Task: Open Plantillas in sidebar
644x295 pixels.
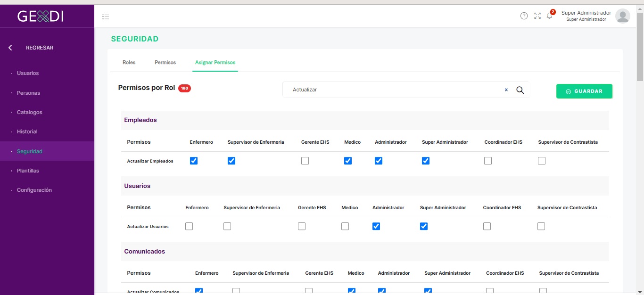Action: 28,171
